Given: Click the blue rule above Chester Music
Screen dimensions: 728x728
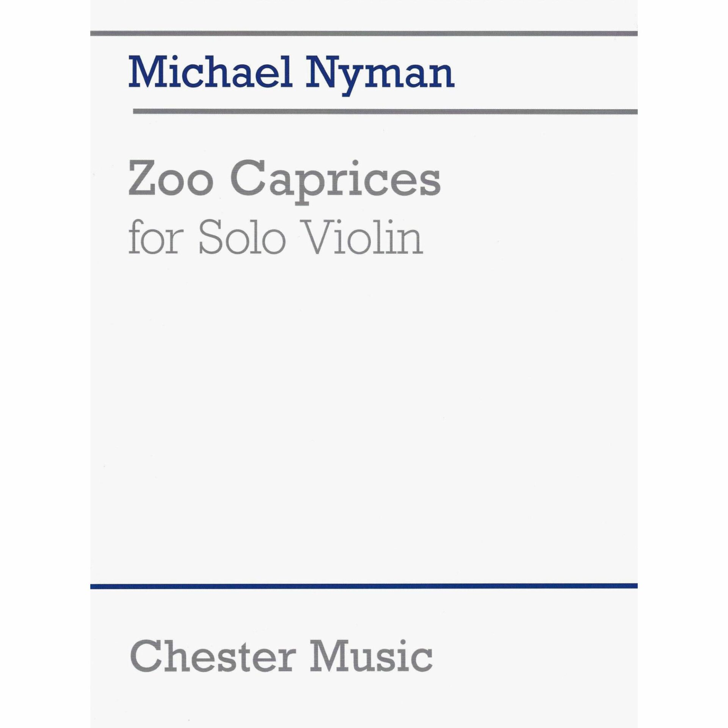Looking at the screenshot, I should pyautogui.click(x=364, y=586).
